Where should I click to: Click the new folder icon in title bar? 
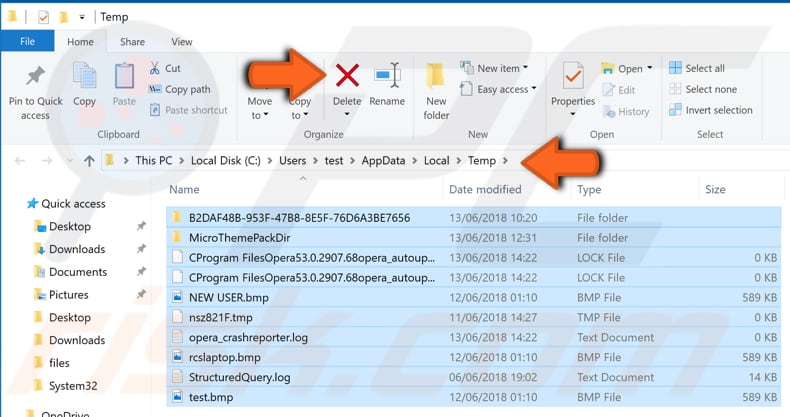pyautogui.click(x=63, y=17)
